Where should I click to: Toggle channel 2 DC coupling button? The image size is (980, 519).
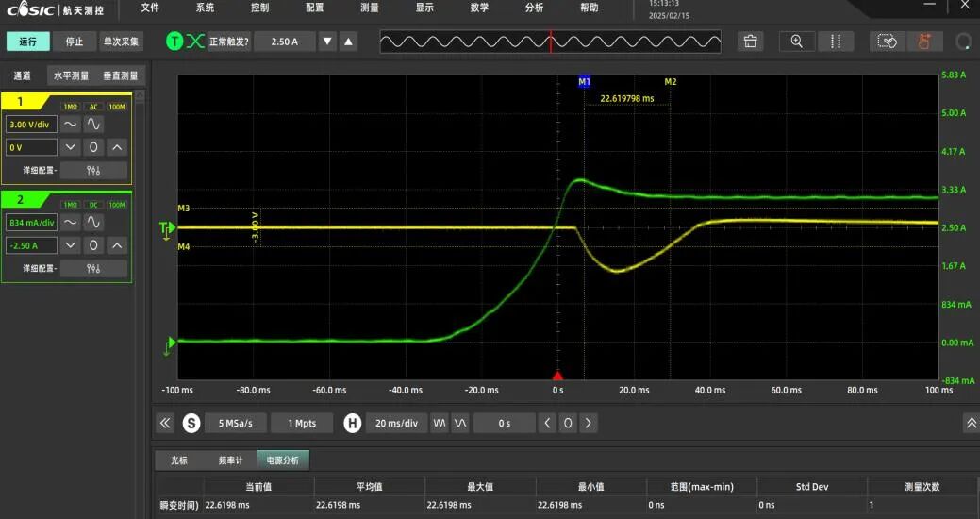tap(93, 205)
